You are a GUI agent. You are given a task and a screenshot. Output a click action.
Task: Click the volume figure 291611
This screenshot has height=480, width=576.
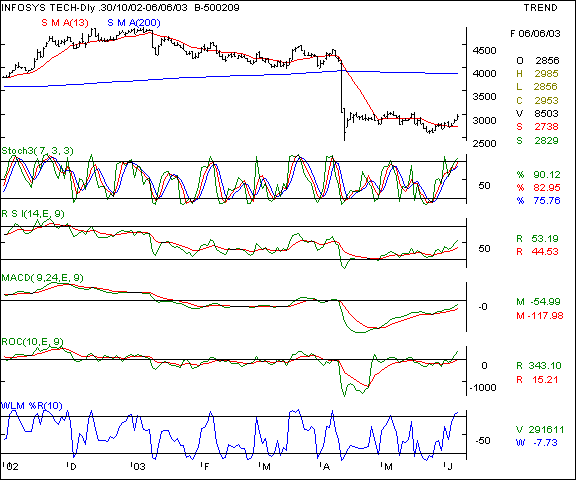point(546,430)
